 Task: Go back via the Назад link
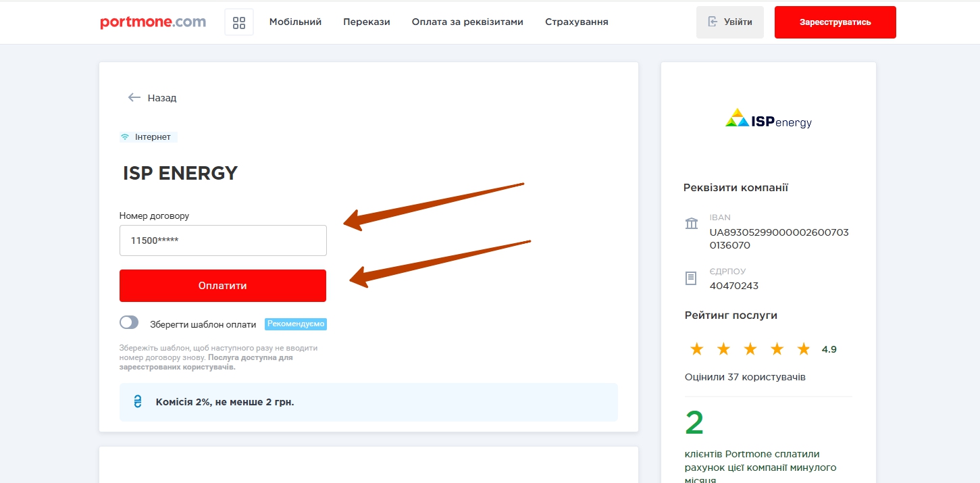tap(162, 98)
